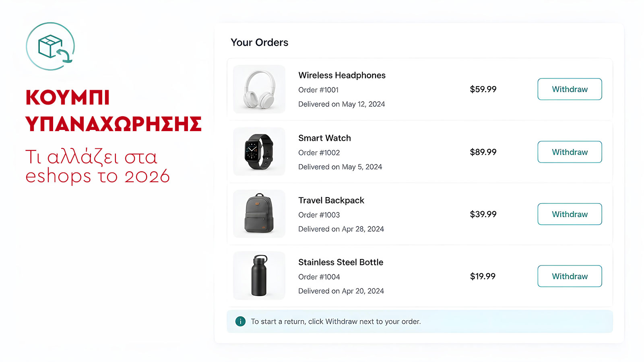
Task: Open the Smart Watch product image
Action: pos(259,152)
